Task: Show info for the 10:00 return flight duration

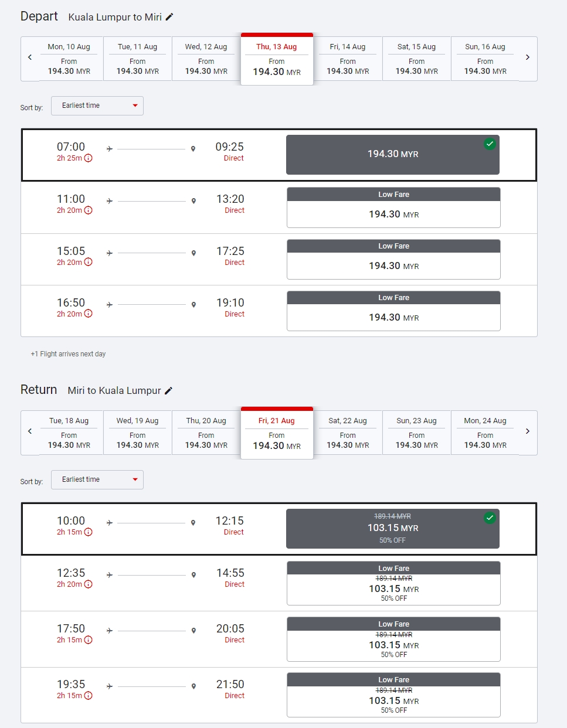Action: 89,532
